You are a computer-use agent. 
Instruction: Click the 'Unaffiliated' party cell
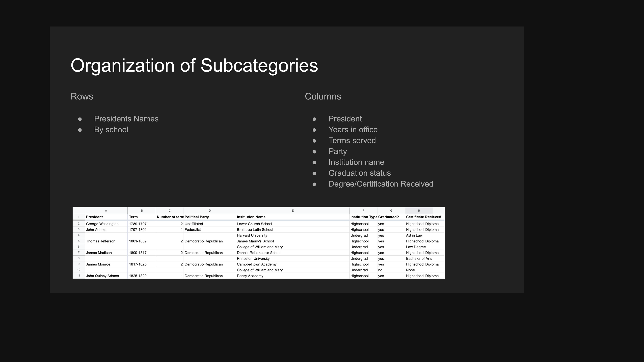(x=210, y=224)
